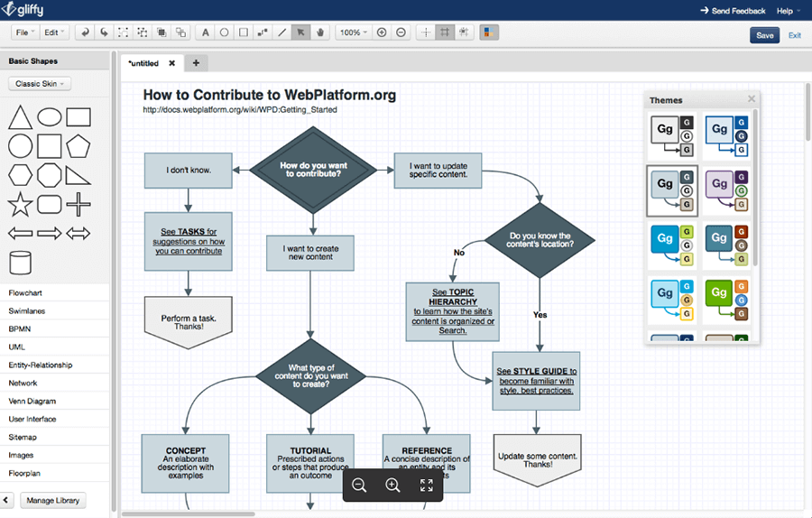Viewport: 812px width, 518px height.
Task: Click the Bring to front icon
Action: [161, 32]
